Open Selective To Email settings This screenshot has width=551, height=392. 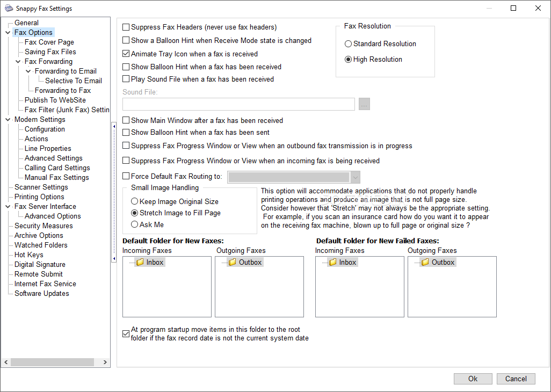click(x=74, y=81)
